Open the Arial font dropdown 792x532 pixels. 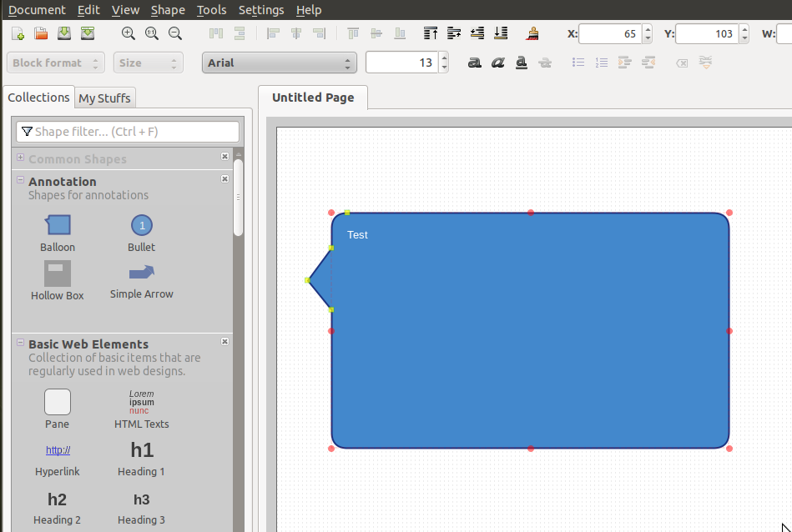point(280,63)
